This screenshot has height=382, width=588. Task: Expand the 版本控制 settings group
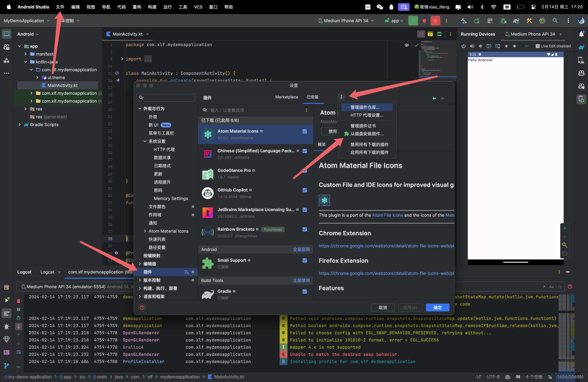coord(140,280)
